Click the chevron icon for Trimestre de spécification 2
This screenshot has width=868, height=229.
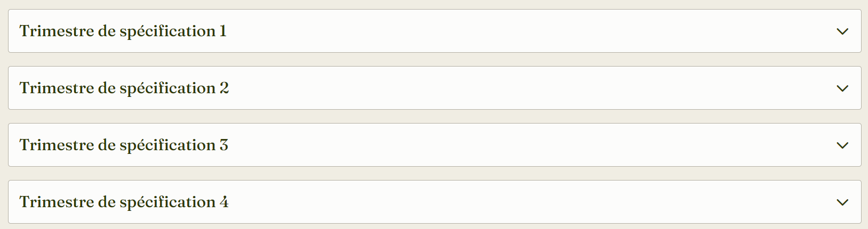[842, 88]
